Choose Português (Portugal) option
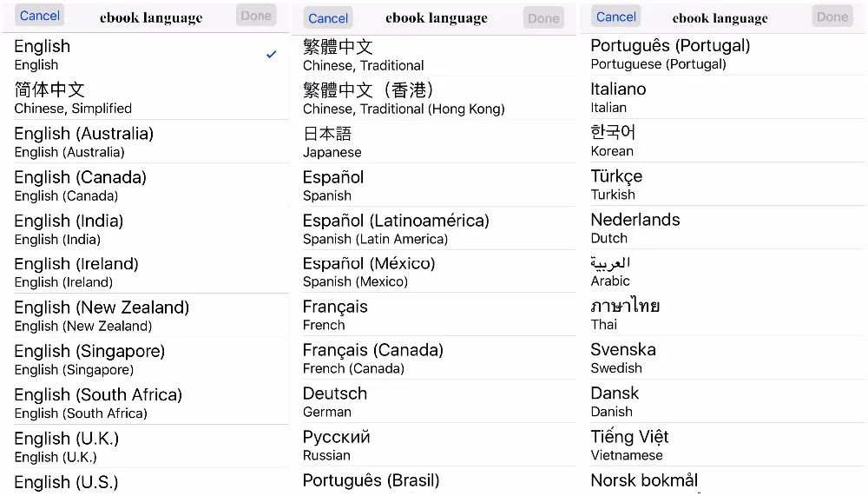 [x=722, y=54]
